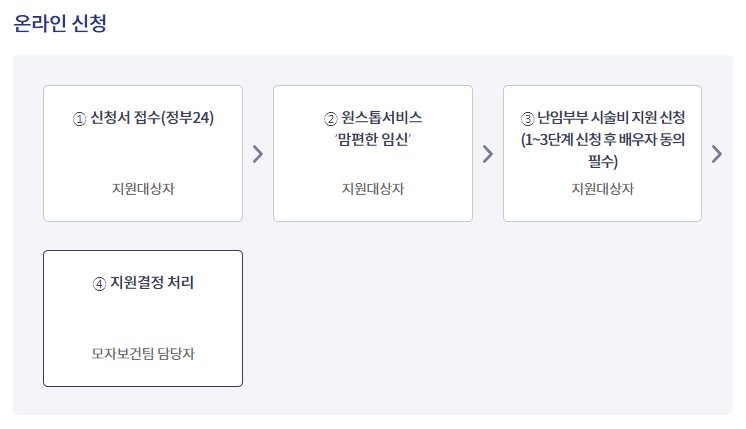Open the 신청서 접수(정부24) step title

tap(152, 117)
